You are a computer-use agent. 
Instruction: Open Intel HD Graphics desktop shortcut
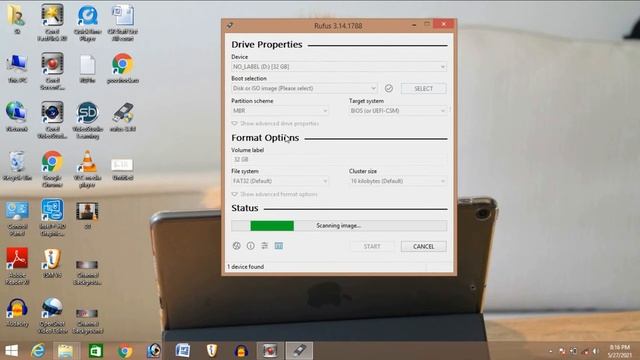[52, 217]
